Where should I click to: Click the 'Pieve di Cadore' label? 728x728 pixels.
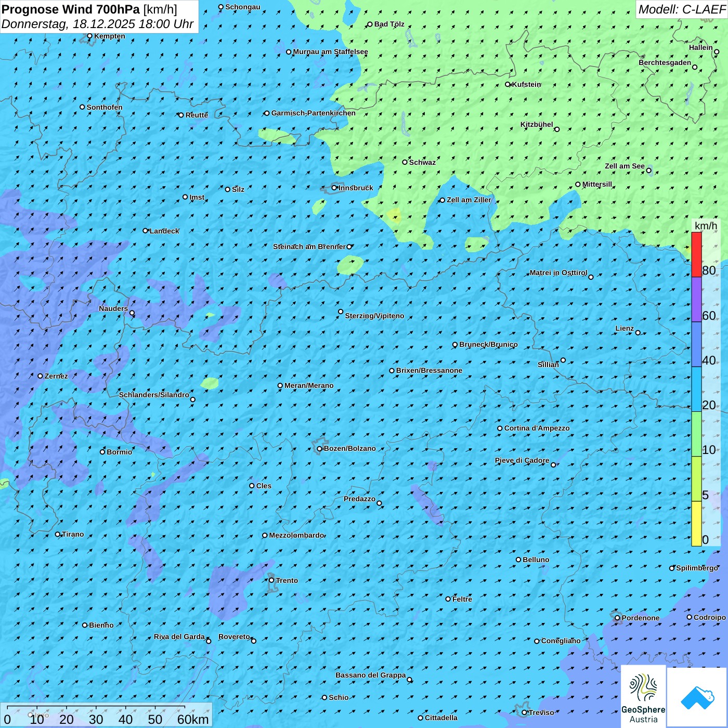[x=522, y=461]
